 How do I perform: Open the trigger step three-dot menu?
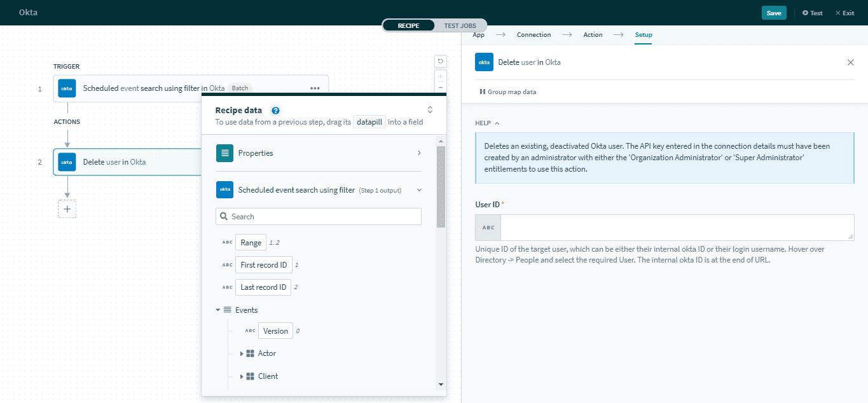315,88
